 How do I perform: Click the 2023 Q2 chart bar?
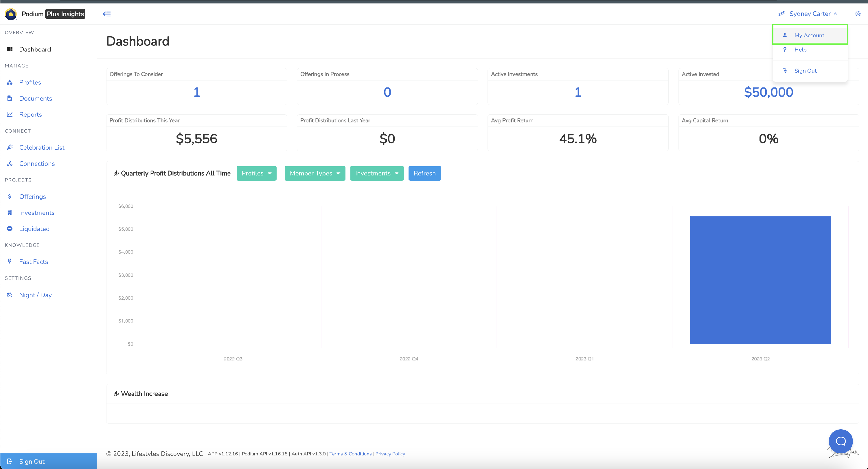click(x=760, y=280)
